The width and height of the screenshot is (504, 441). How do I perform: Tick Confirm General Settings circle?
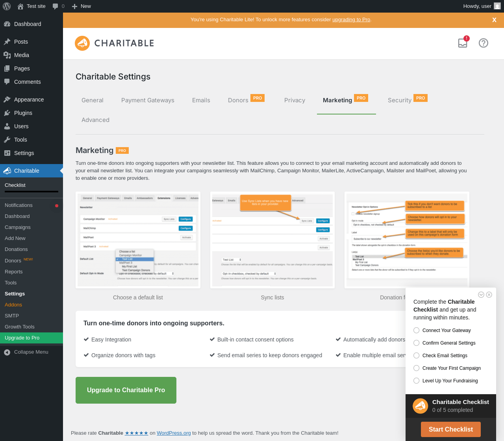click(x=416, y=343)
